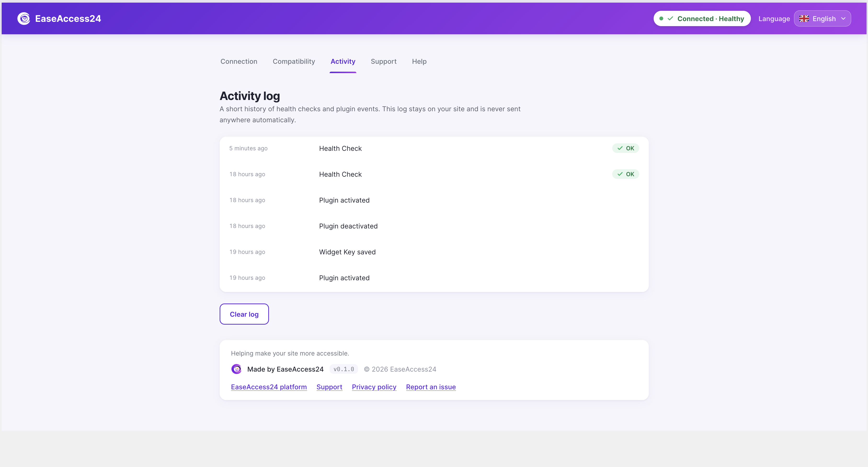The width and height of the screenshot is (868, 467).
Task: Click the OK checkmark on 18 hours ago Health Check
Action: 620,174
